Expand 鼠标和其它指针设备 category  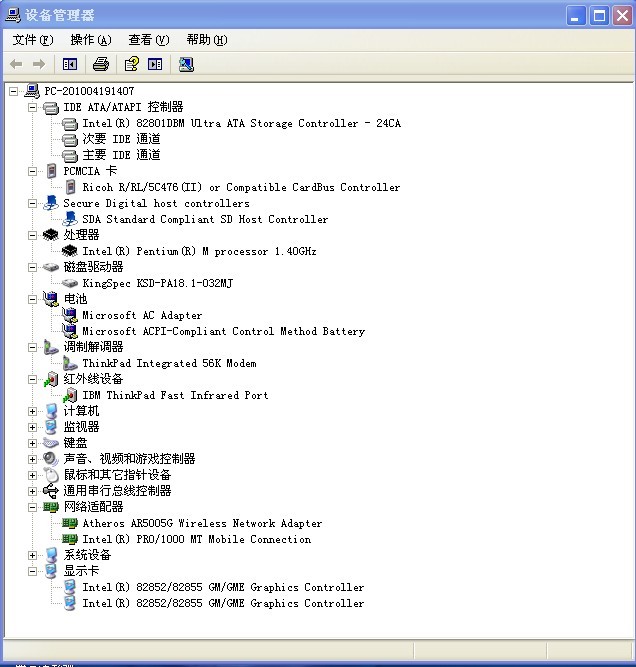[32, 475]
